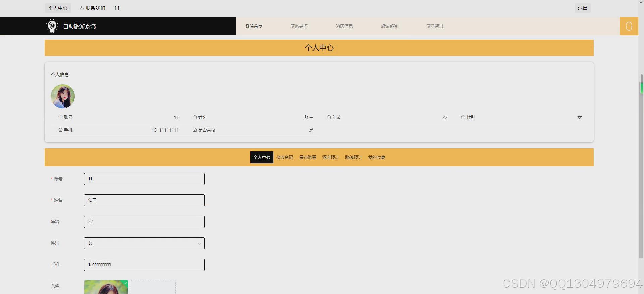Expand the 性别 select chevron arrow
644x294 pixels.
(199, 244)
